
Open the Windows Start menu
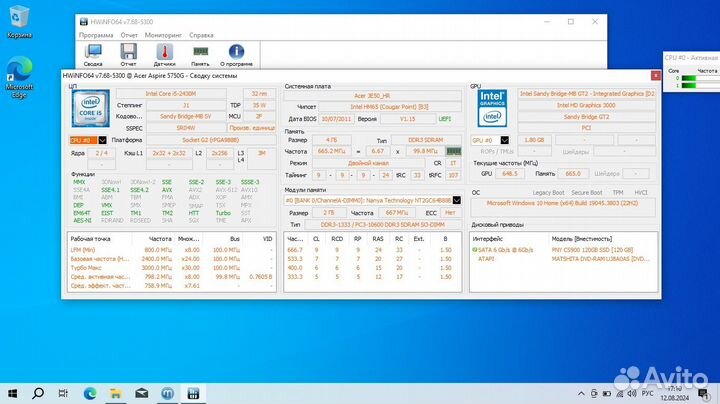pos(12,393)
